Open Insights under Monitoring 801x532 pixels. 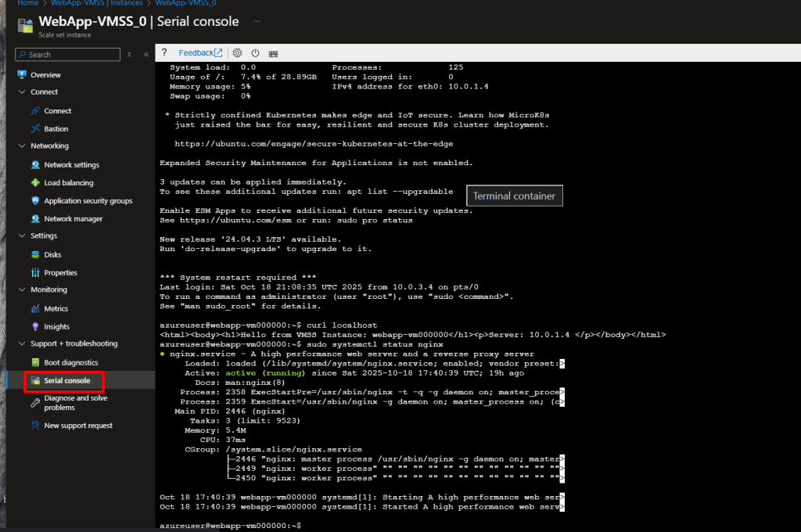point(56,327)
